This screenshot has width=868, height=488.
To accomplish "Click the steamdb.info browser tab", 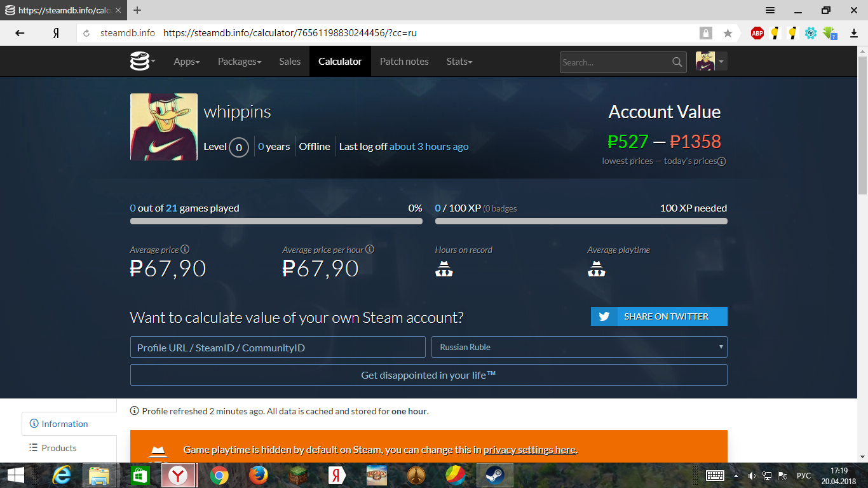I will coord(64,10).
